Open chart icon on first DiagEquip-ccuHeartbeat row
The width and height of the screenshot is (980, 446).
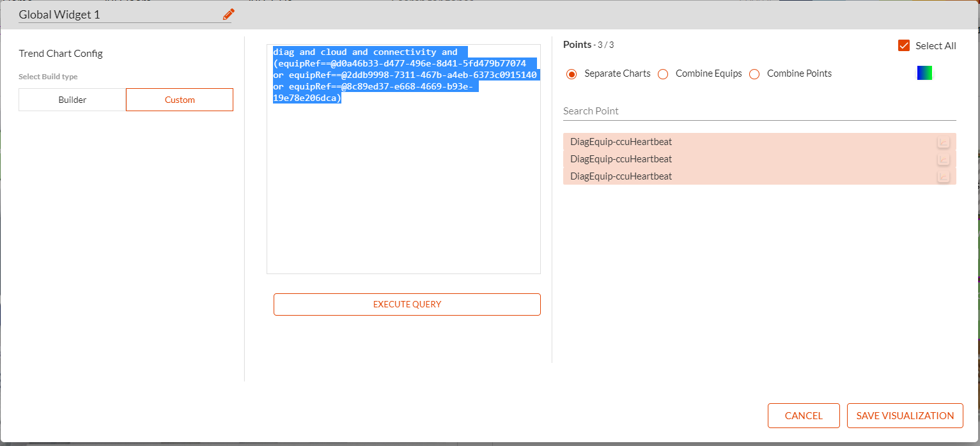tap(943, 142)
